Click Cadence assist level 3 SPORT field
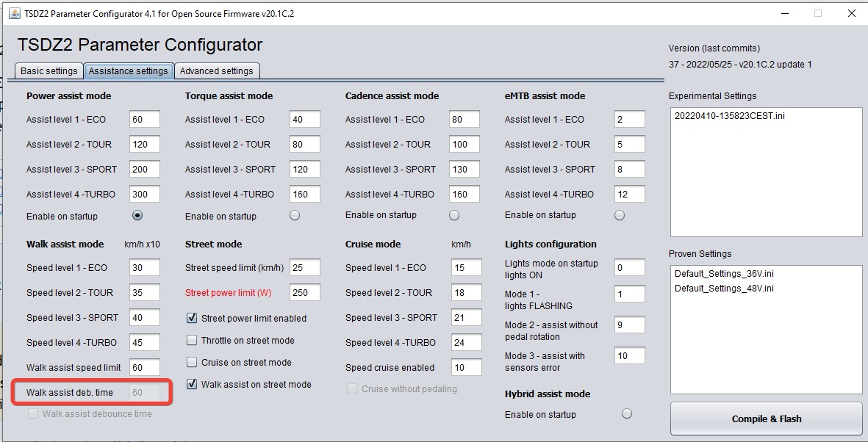Viewport: 868px width, 442px height. point(464,170)
